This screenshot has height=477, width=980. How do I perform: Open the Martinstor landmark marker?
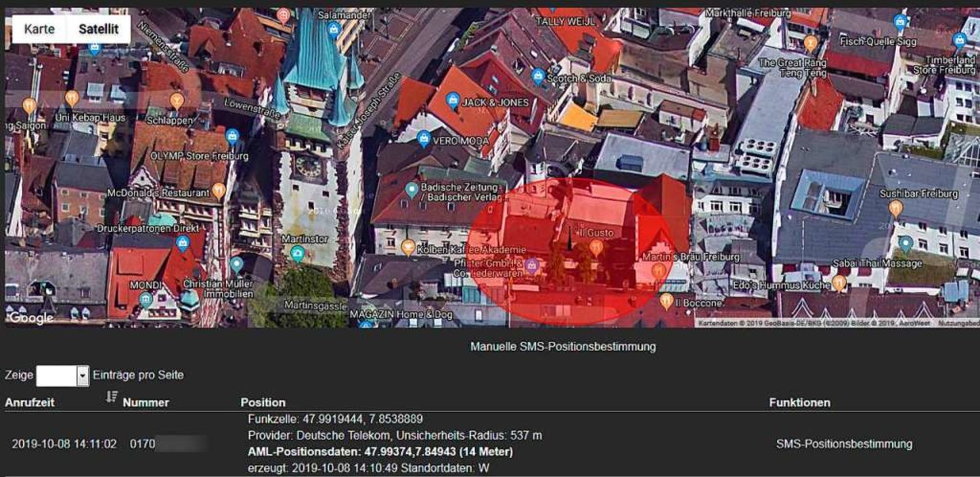298,253
